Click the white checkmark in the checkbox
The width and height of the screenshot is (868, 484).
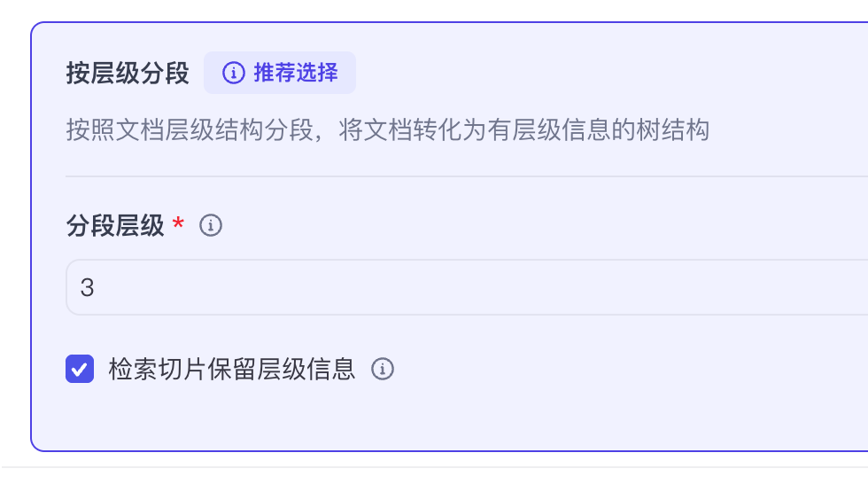(x=80, y=369)
